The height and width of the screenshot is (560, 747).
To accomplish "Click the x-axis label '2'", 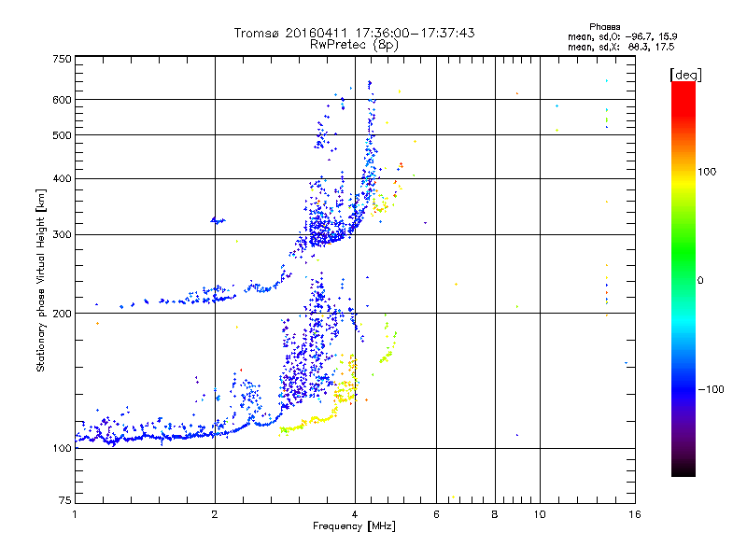I will (x=215, y=514).
